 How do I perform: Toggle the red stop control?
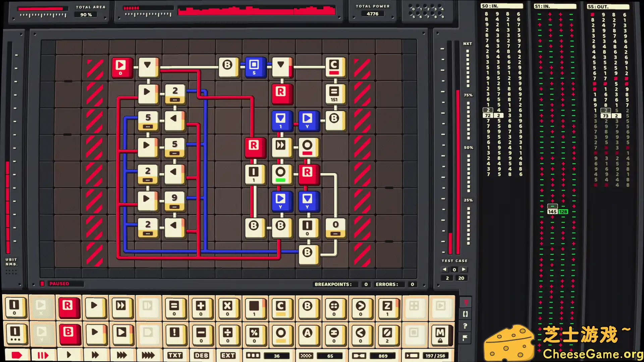[x=16, y=355]
